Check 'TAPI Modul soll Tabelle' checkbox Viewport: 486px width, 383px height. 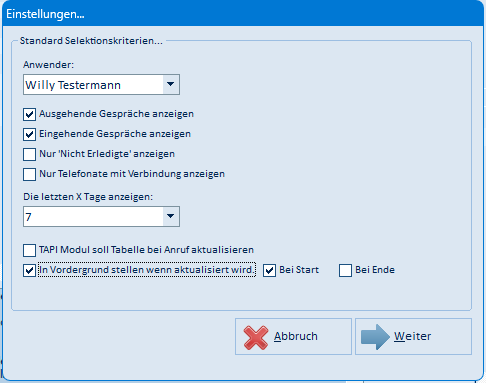(29, 250)
